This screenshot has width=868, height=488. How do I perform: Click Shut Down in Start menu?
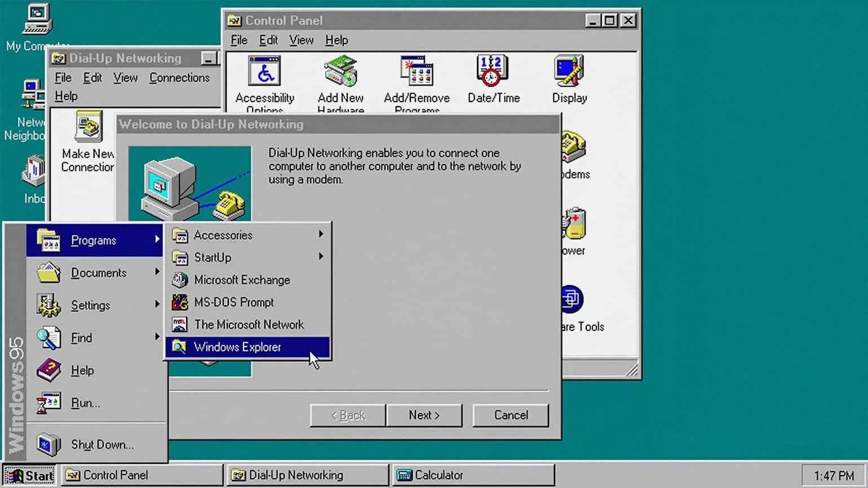pyautogui.click(x=101, y=445)
